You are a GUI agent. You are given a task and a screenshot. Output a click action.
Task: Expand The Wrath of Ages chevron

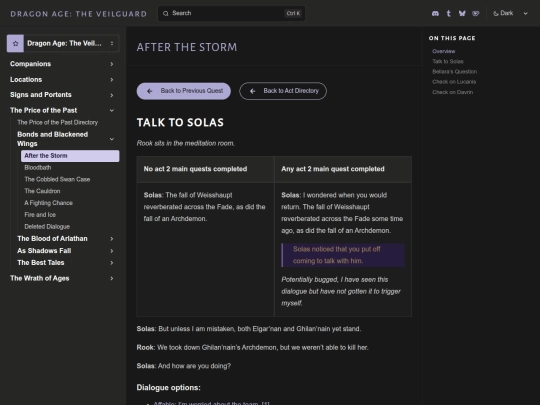point(112,278)
